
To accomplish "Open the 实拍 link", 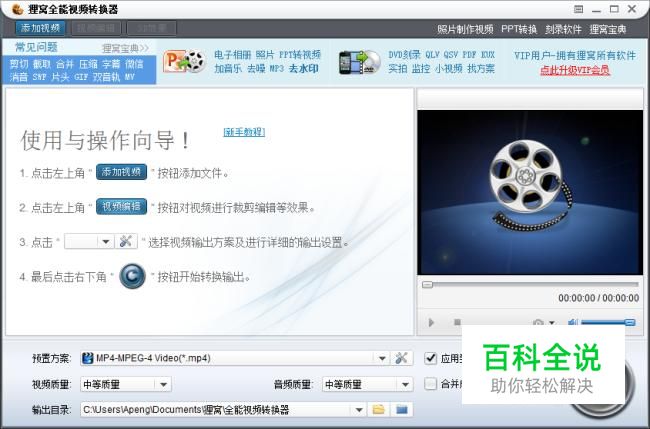I will pos(398,68).
